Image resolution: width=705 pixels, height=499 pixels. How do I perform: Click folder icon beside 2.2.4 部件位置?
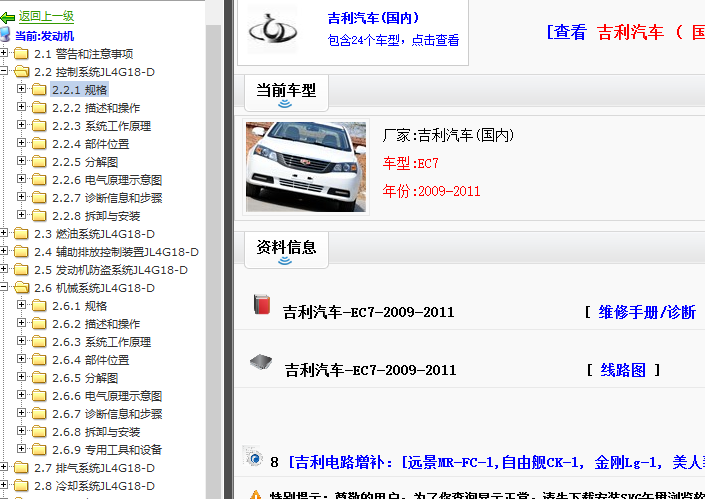39,144
